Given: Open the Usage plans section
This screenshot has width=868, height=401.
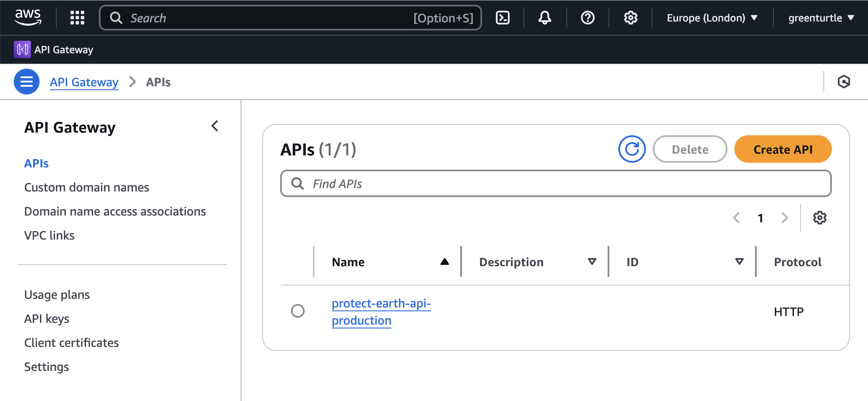Looking at the screenshot, I should click(x=57, y=294).
